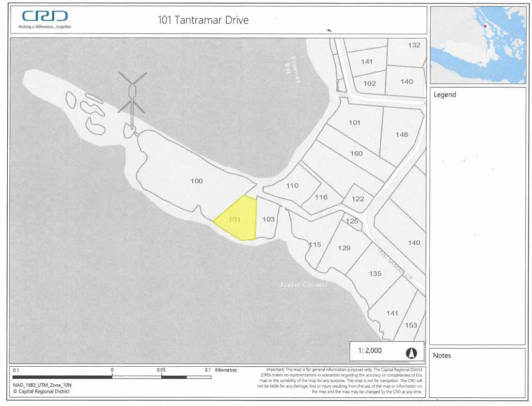This screenshot has width=532, height=406.
Task: Click the red location dot on the inset map
Action: (485, 26)
